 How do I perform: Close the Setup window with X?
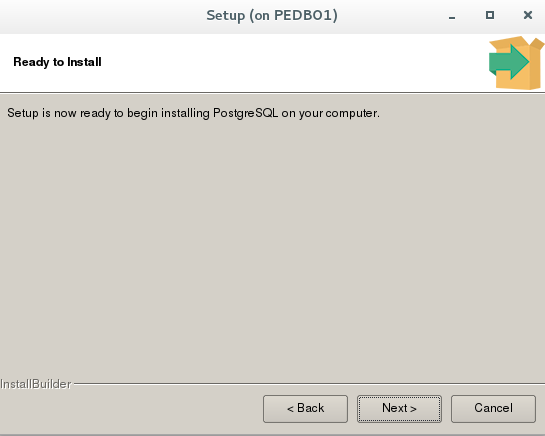pyautogui.click(x=528, y=15)
